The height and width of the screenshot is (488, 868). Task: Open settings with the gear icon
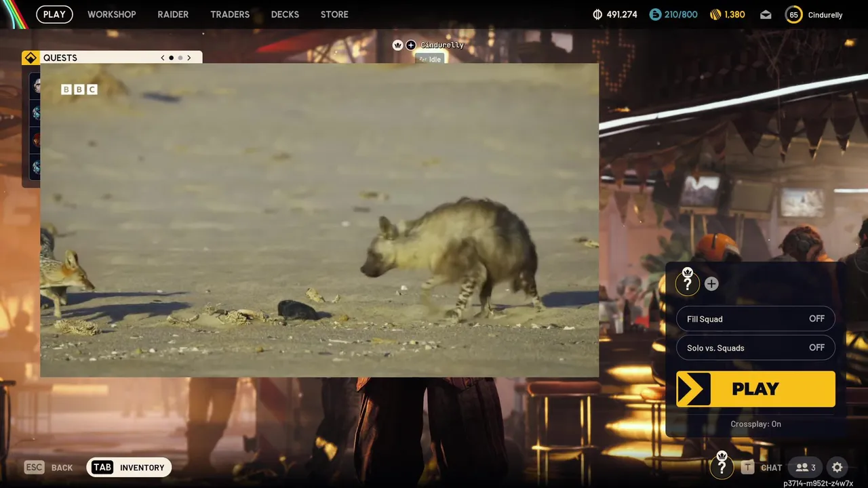(837, 467)
